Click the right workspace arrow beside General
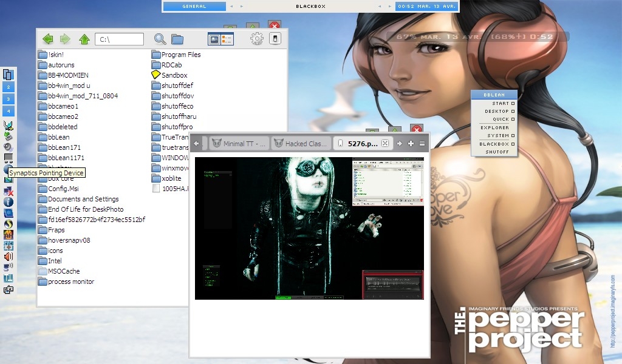 point(242,6)
